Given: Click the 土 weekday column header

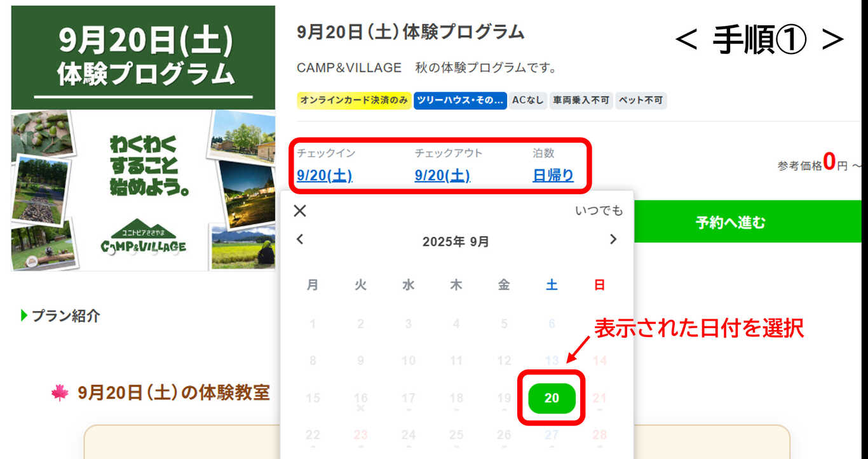Looking at the screenshot, I should (552, 286).
